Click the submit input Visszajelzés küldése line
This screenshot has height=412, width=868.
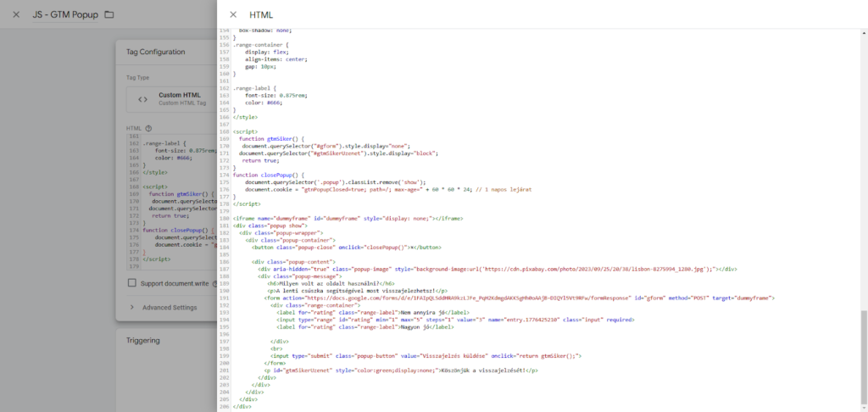(426, 356)
